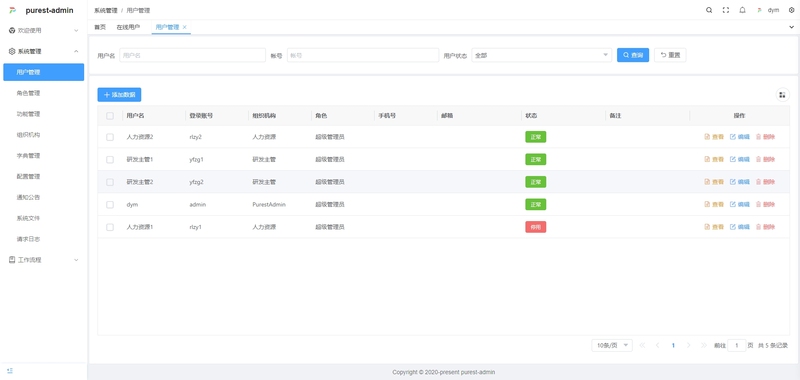Click the delete icon for user admin
Viewport: 800px width, 380px height.
(765, 204)
